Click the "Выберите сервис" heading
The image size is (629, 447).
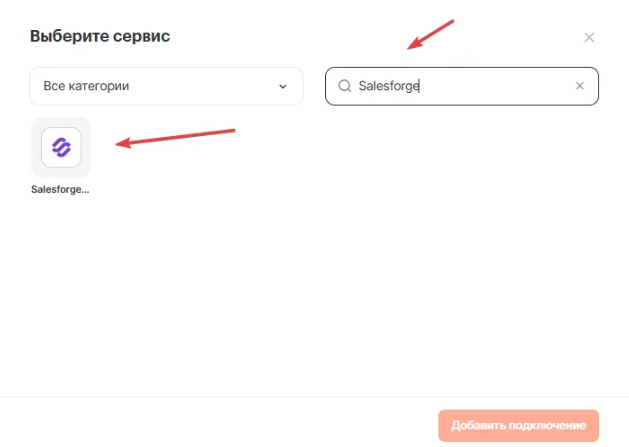(x=100, y=37)
